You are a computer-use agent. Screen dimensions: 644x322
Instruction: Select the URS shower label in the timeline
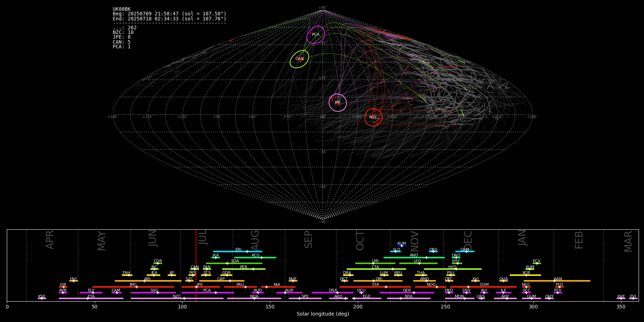pos(481,297)
